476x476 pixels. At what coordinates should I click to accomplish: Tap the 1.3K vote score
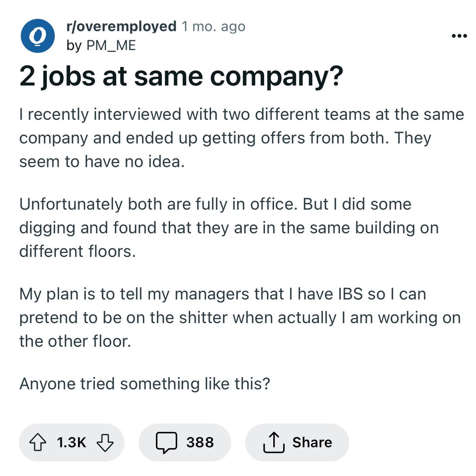pyautogui.click(x=71, y=442)
